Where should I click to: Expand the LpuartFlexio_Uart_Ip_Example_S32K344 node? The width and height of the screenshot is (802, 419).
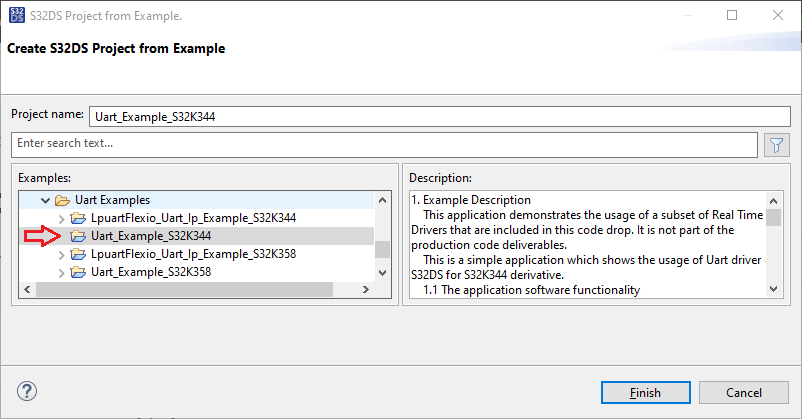tap(62, 218)
